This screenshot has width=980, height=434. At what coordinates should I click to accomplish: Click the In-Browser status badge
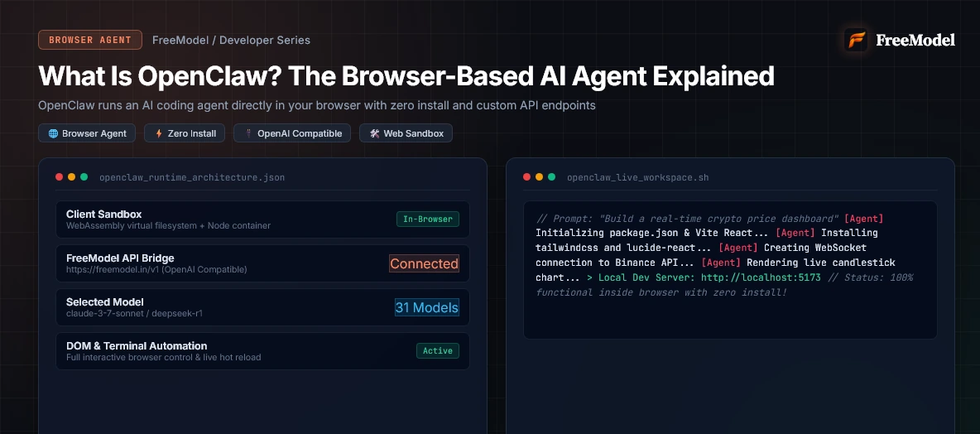427,219
